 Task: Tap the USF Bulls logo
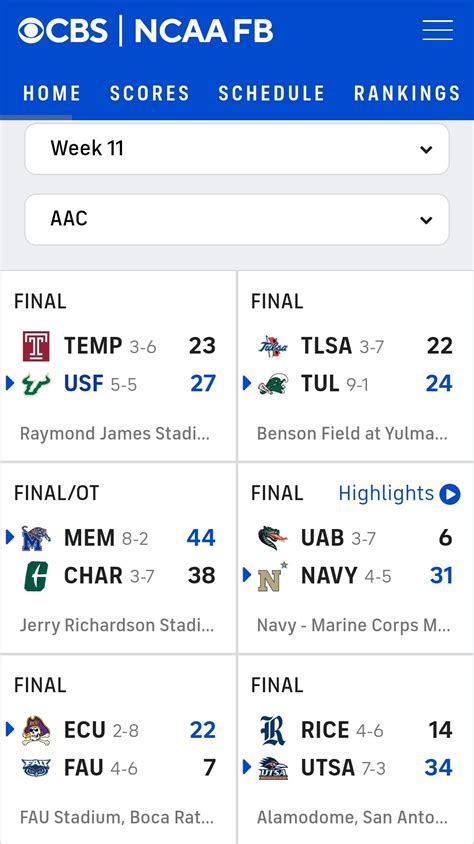click(36, 384)
